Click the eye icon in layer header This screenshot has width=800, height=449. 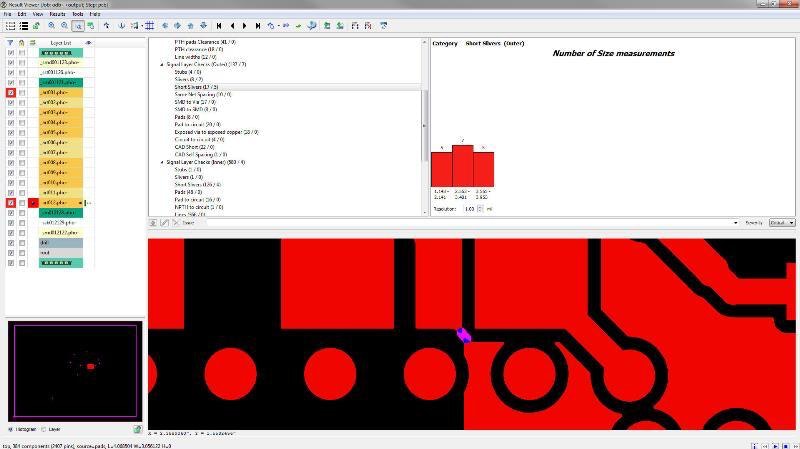click(x=89, y=43)
